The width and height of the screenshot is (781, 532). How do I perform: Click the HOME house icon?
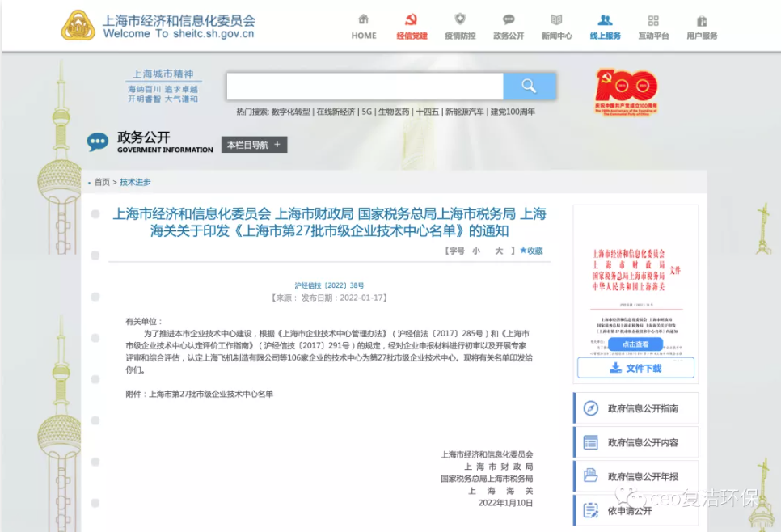pyautogui.click(x=364, y=20)
